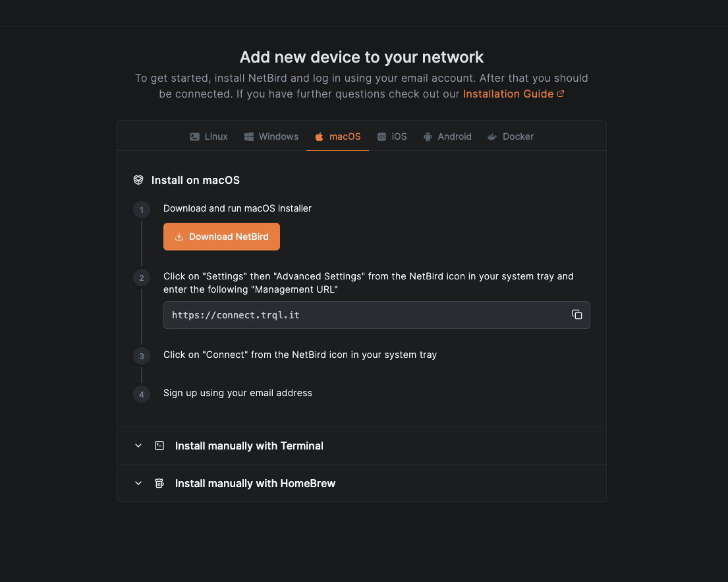Click the Install on macOS package icon
728x582 pixels.
click(x=138, y=180)
